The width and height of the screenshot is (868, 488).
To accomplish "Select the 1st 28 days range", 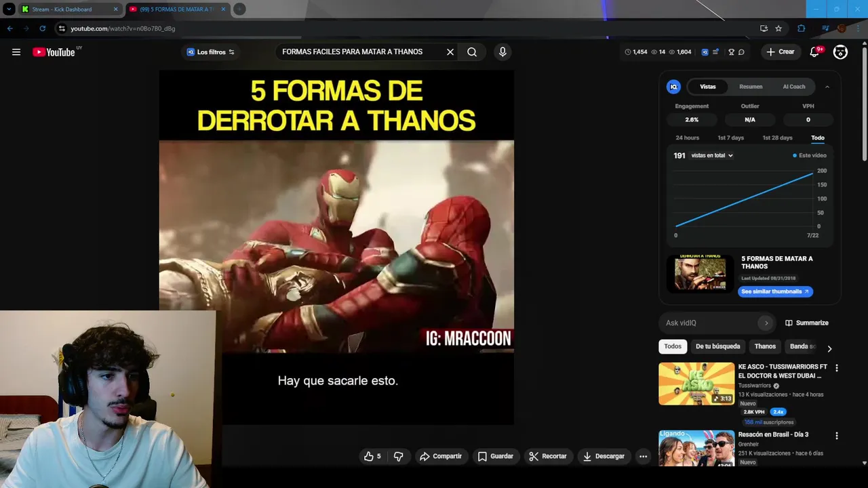I will tap(777, 138).
